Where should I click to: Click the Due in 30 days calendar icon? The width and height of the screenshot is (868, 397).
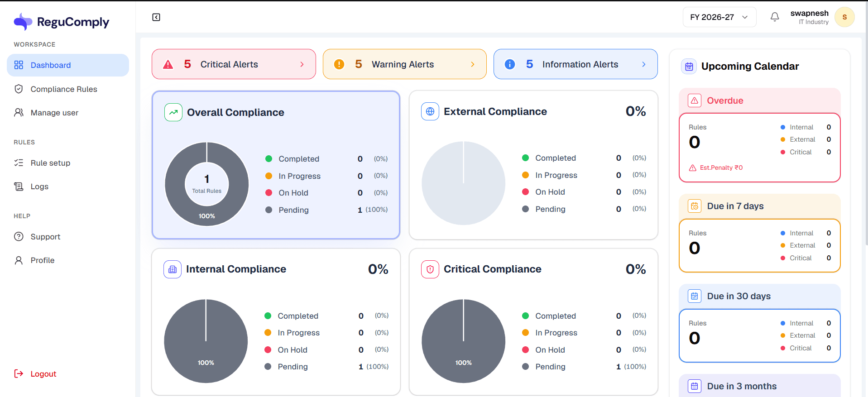point(695,296)
